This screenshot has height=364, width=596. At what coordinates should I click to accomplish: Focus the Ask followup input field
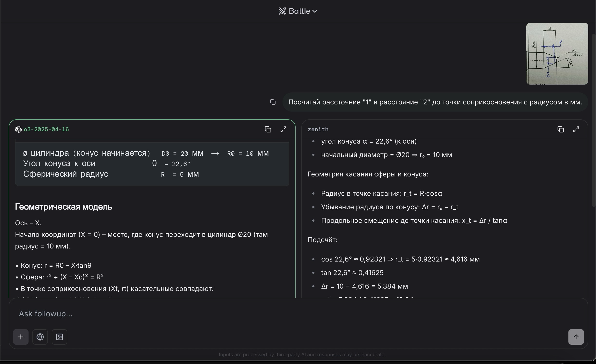290,314
